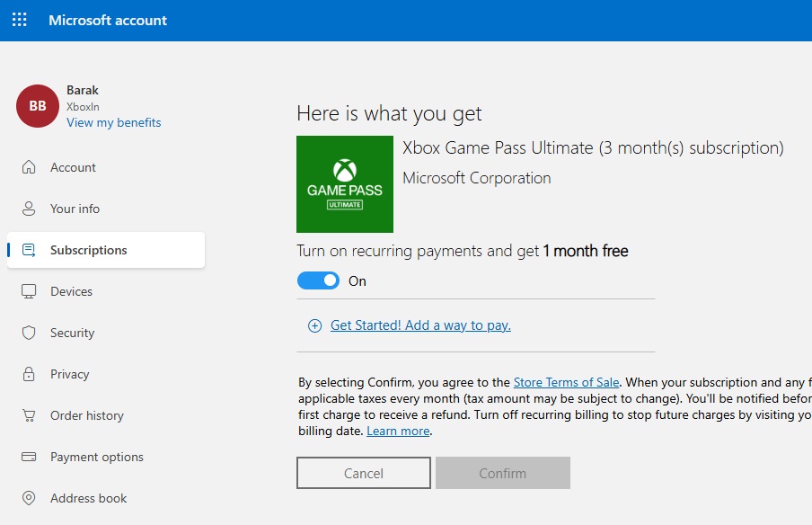Open the app launcher grid icon

point(20,20)
